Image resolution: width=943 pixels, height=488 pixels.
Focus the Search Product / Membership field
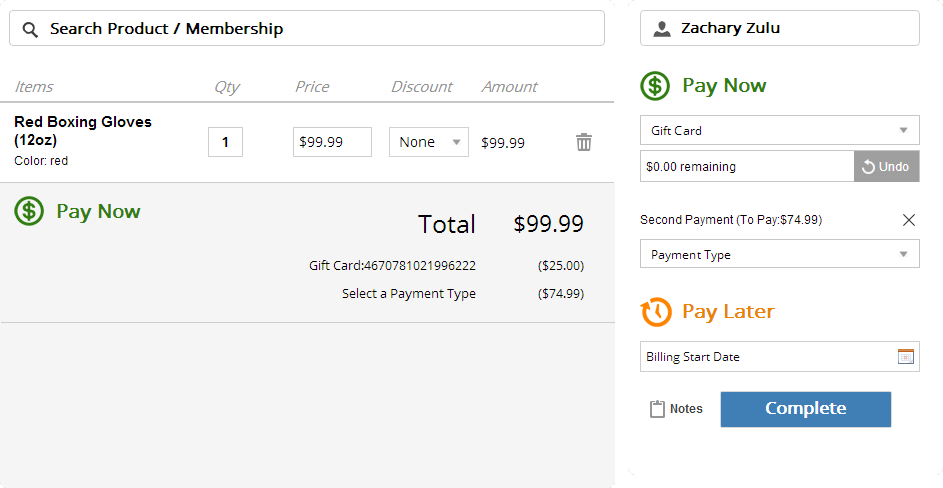[307, 28]
